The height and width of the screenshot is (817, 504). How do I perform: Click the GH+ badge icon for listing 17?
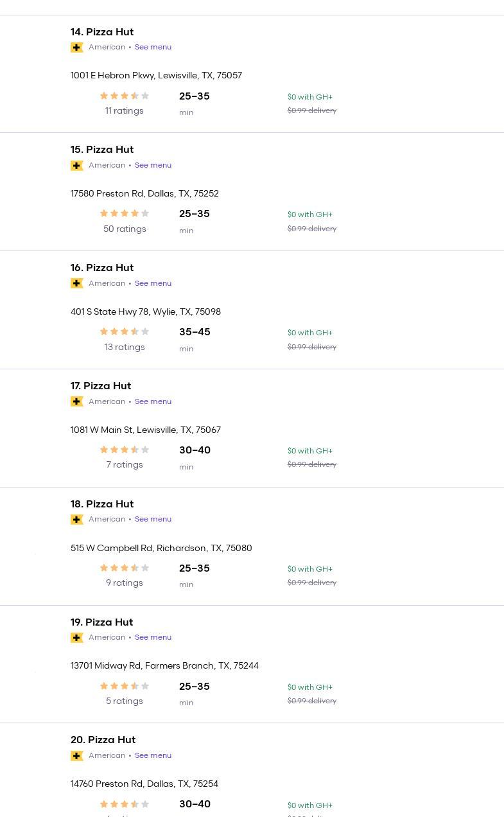click(x=77, y=401)
